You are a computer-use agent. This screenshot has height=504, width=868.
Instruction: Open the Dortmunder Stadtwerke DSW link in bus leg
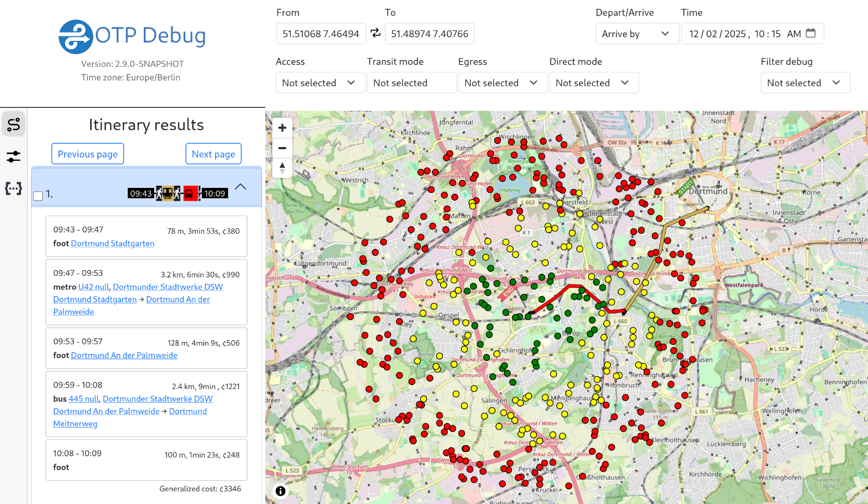pyautogui.click(x=158, y=398)
